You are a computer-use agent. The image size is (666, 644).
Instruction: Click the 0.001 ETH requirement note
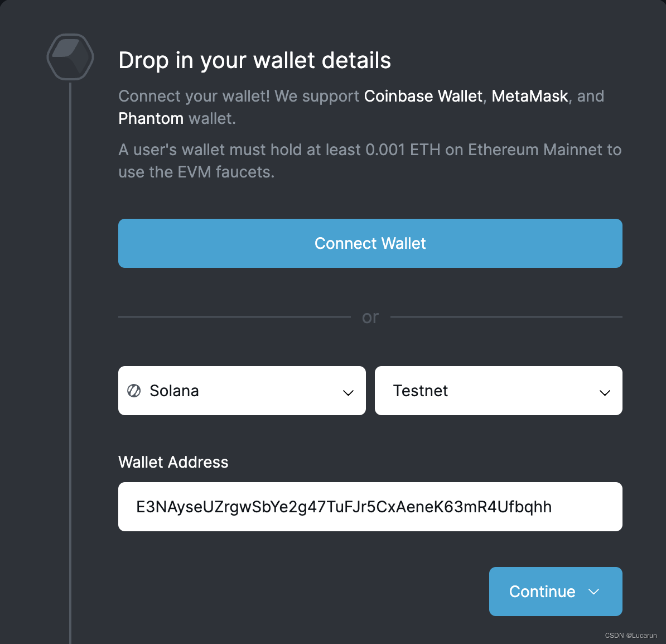tap(370, 161)
